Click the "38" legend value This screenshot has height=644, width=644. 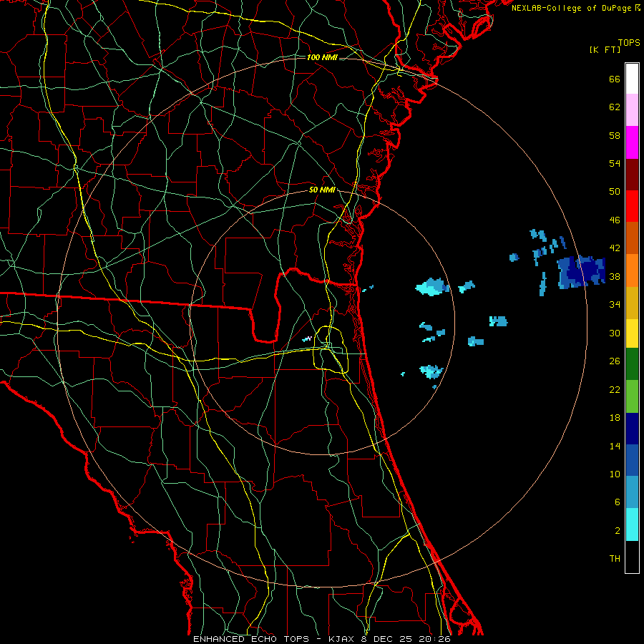[x=615, y=277]
